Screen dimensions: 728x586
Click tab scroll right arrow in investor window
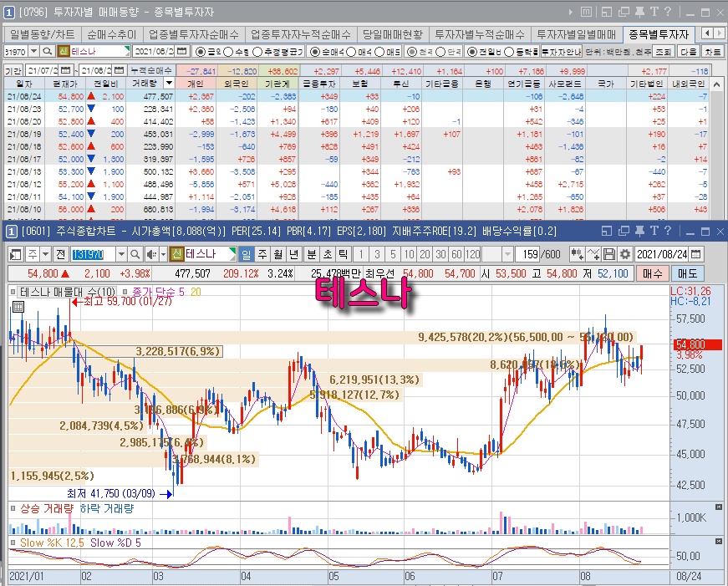tap(719, 33)
